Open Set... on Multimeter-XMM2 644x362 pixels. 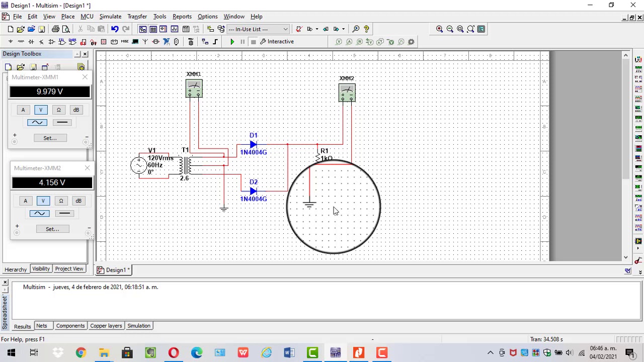click(x=52, y=229)
